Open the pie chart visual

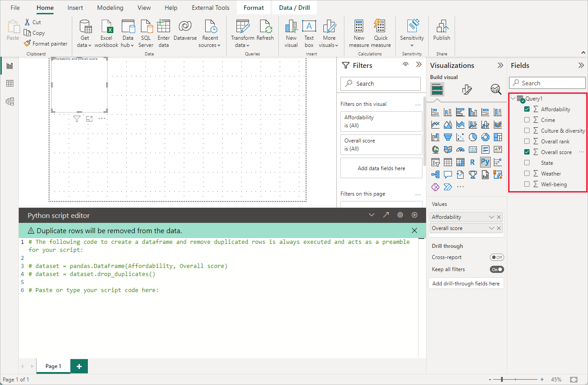(473, 137)
